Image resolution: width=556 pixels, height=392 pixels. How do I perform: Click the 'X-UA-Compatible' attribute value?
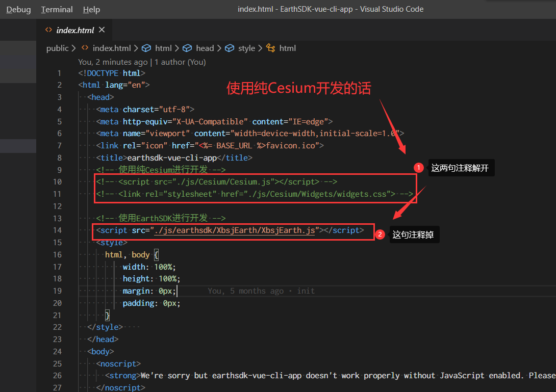click(x=210, y=122)
